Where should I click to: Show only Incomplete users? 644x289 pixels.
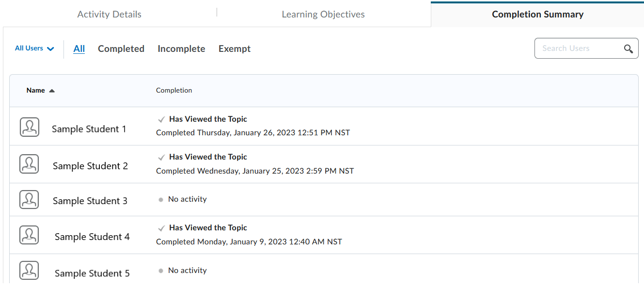click(181, 48)
